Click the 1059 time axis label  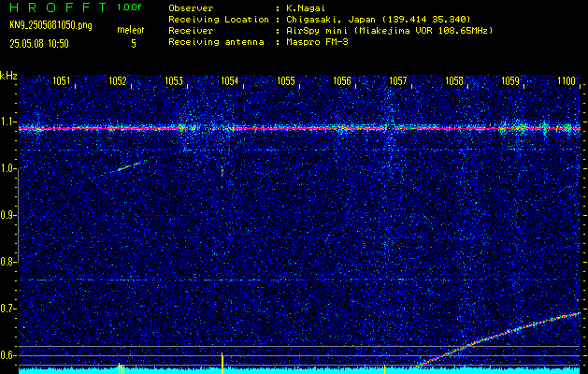510,80
